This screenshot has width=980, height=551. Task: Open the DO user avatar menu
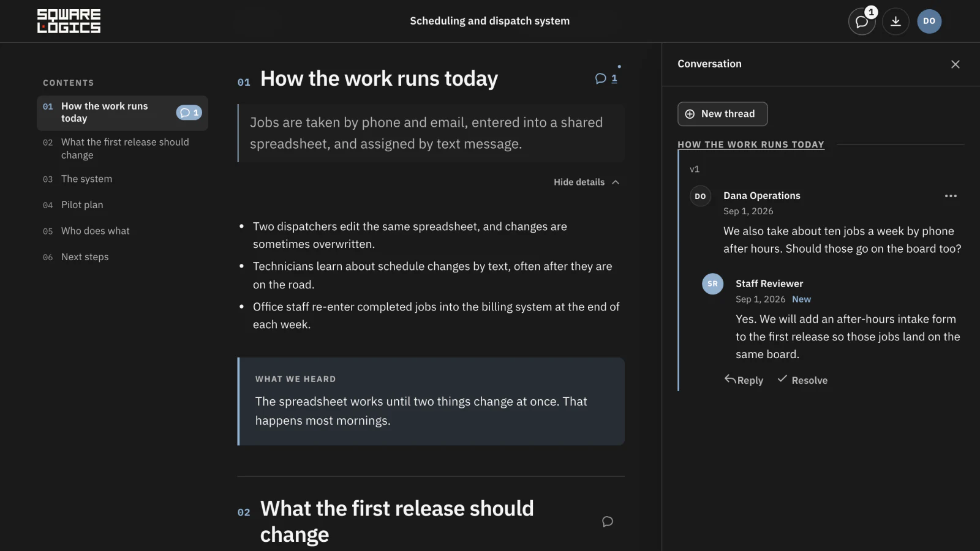(929, 21)
